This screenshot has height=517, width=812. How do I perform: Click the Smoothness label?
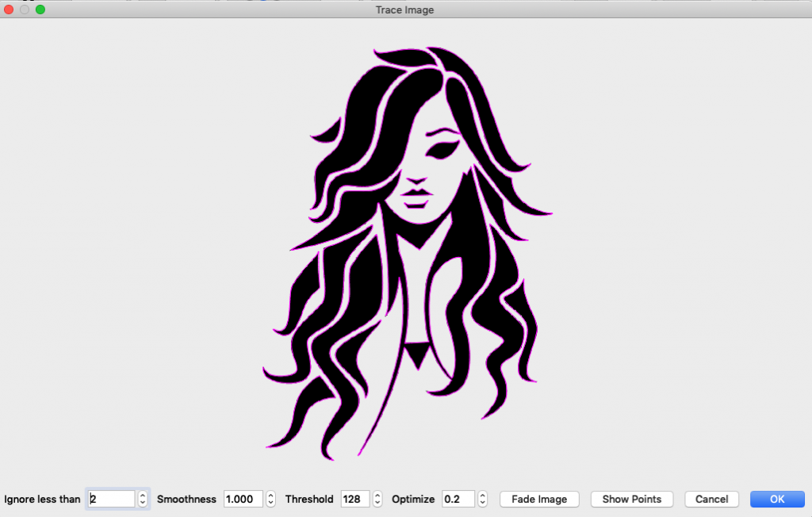(186, 499)
